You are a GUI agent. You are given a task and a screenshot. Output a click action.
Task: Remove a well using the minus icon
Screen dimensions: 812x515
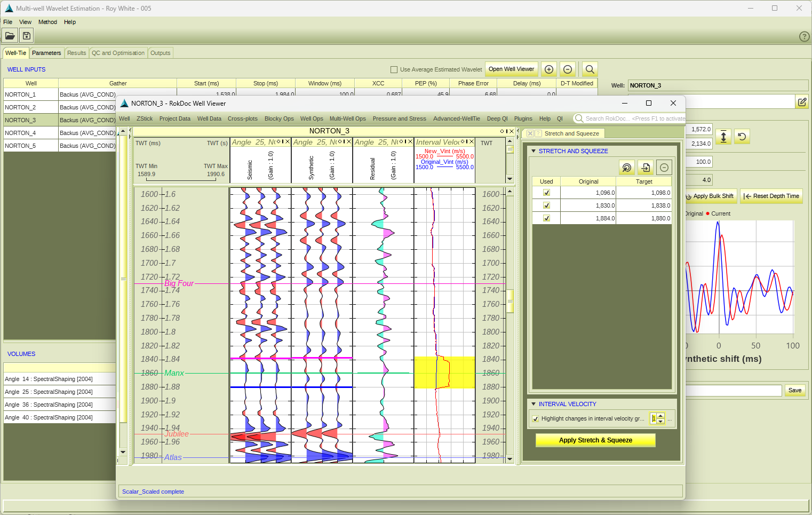pyautogui.click(x=567, y=69)
